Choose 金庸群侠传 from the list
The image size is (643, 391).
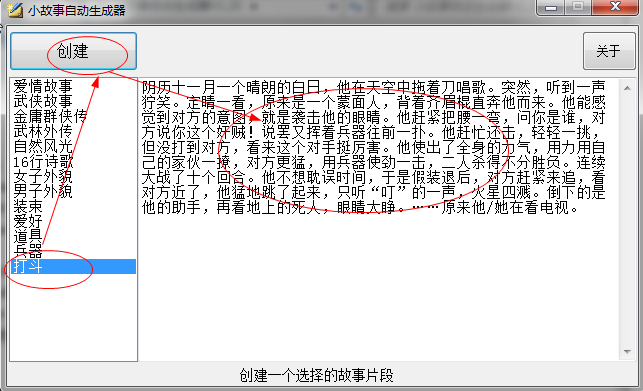(x=73, y=117)
